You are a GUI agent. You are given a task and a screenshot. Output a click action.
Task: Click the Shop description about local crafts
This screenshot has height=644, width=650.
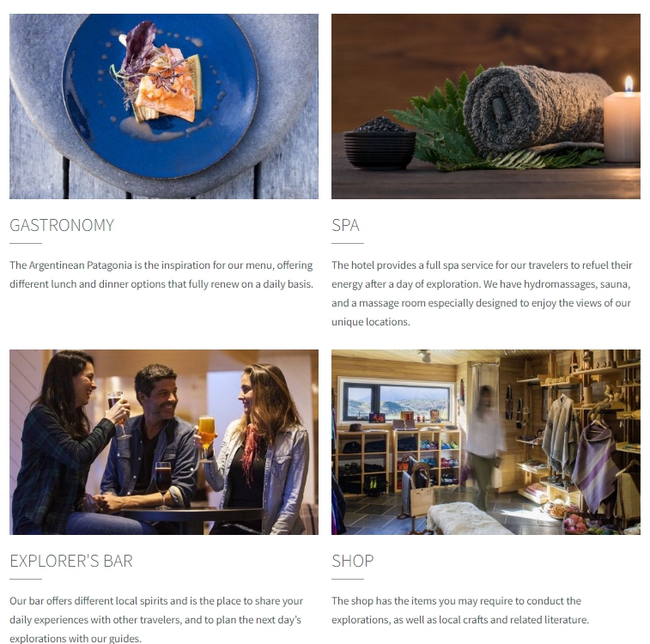[460, 610]
